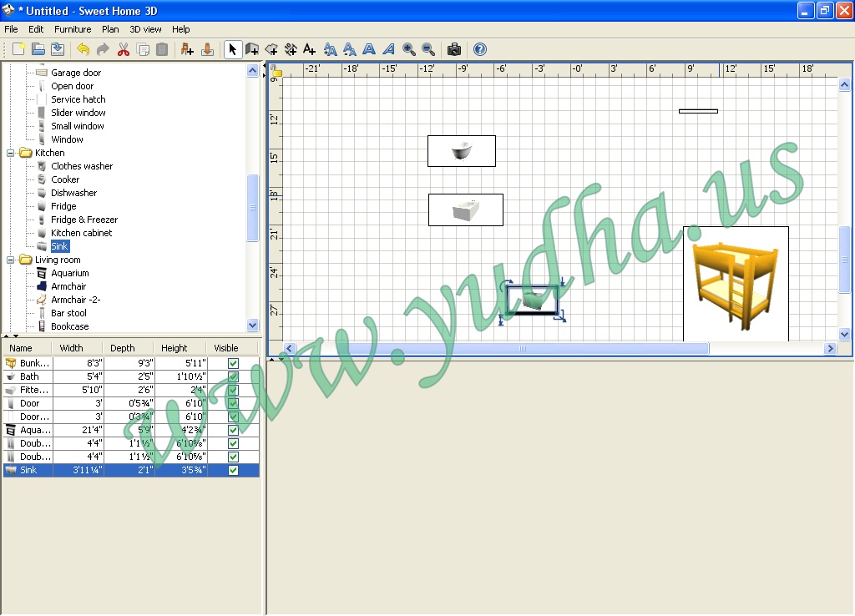
Task: Select Bookcase in catalog tree
Action: tap(70, 326)
